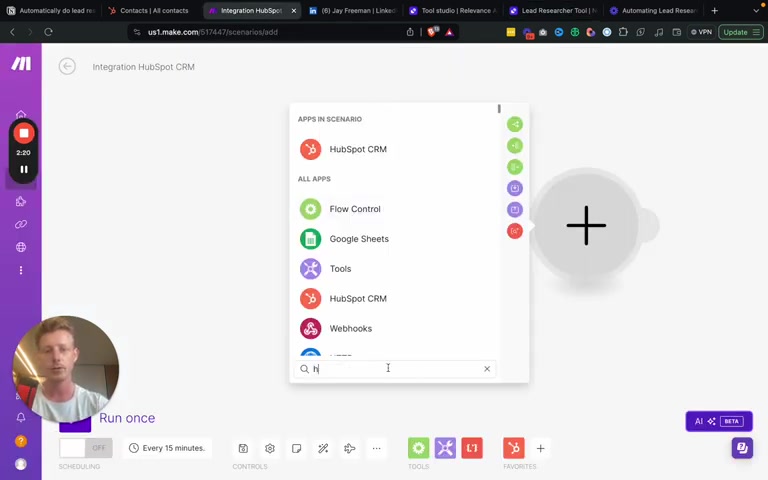Switch to the Tool studio Relevance tab
The image size is (768, 480).
(453, 10)
